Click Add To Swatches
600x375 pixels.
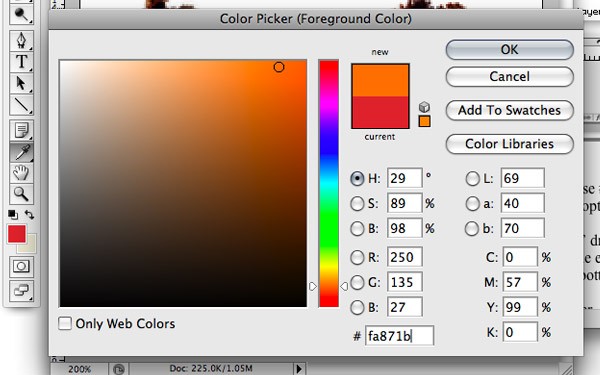tap(510, 110)
